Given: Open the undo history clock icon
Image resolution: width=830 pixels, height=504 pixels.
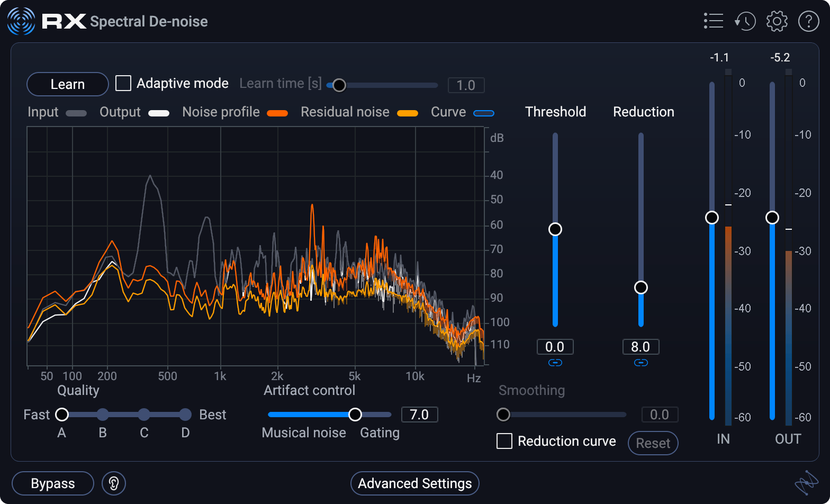Looking at the screenshot, I should (745, 21).
